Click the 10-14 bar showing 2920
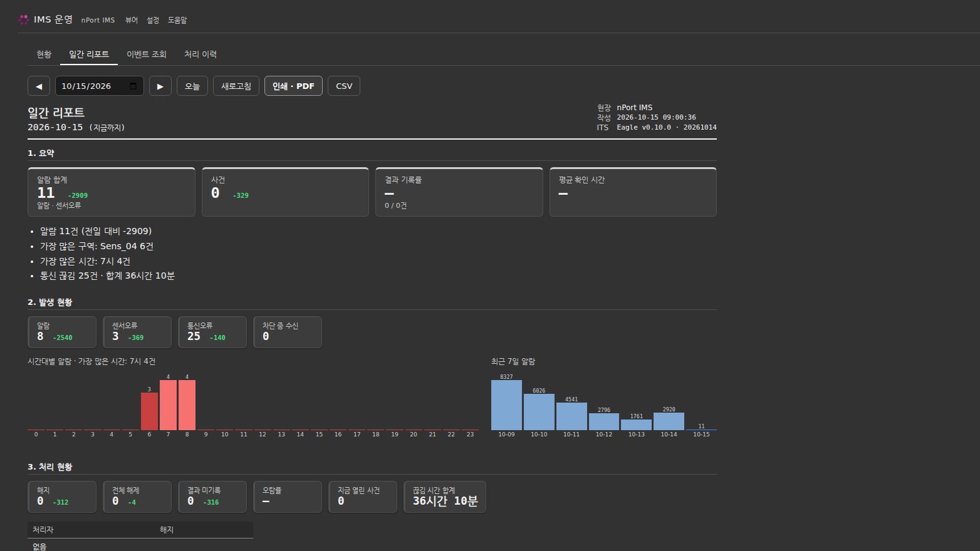This screenshot has height=551, width=980. pos(669,421)
